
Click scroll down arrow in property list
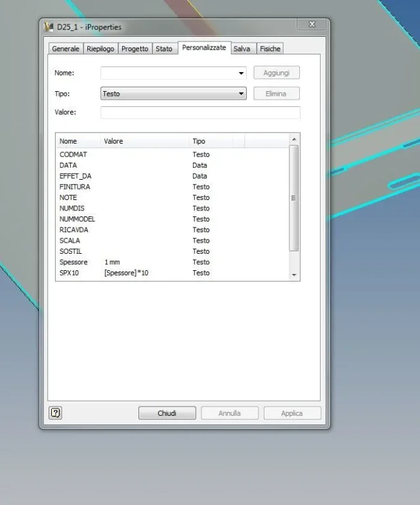[294, 275]
